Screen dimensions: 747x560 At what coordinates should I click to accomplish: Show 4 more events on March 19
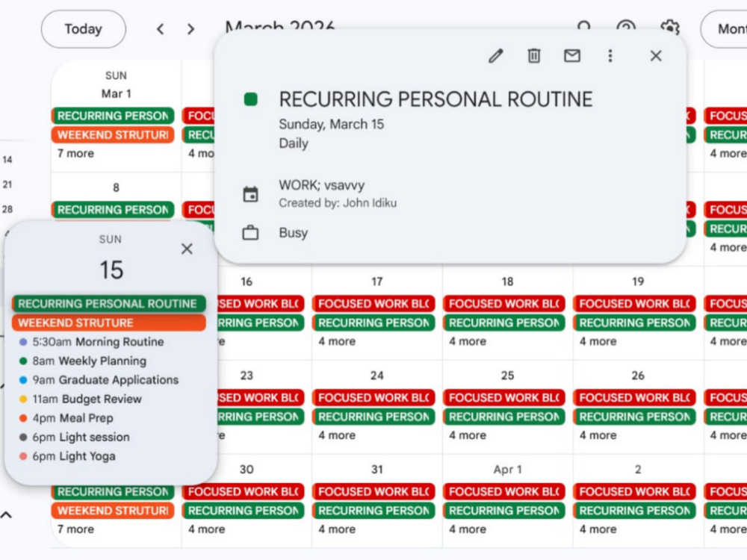point(598,341)
